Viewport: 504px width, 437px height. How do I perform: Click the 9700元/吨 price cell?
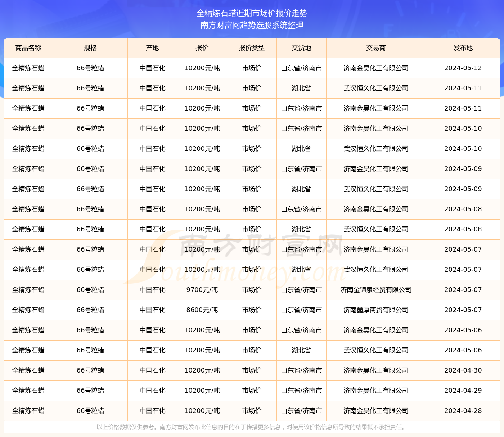pyautogui.click(x=202, y=290)
